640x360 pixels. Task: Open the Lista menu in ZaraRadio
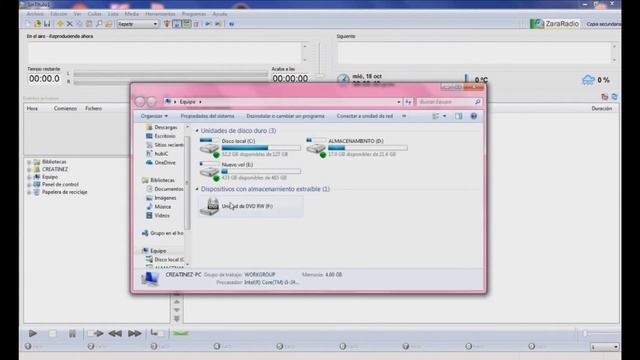pos(113,14)
